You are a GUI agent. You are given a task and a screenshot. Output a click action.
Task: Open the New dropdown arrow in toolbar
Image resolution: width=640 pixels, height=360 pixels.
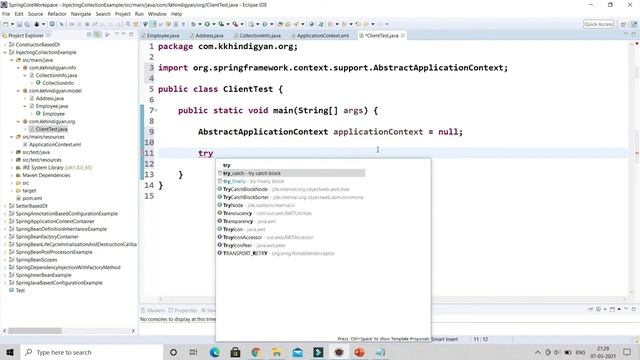pyautogui.click(x=12, y=24)
